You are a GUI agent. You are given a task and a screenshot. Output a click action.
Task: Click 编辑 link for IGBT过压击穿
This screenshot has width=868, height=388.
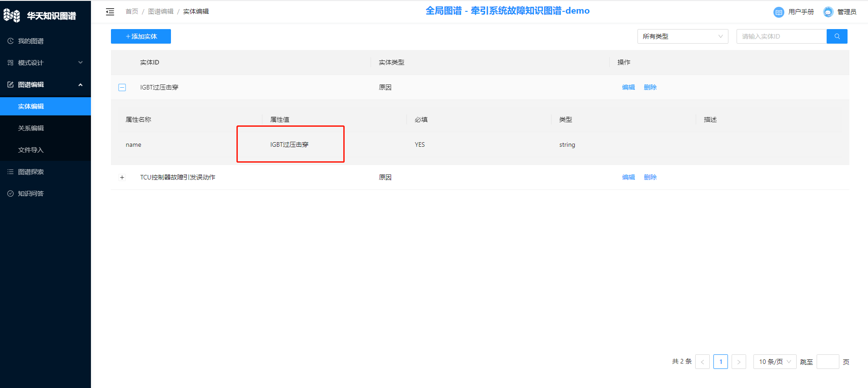pos(628,87)
